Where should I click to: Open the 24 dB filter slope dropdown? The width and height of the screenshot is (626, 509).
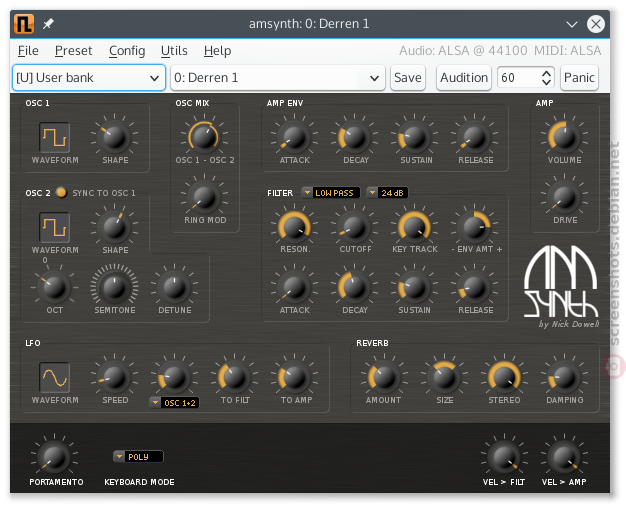tap(387, 193)
